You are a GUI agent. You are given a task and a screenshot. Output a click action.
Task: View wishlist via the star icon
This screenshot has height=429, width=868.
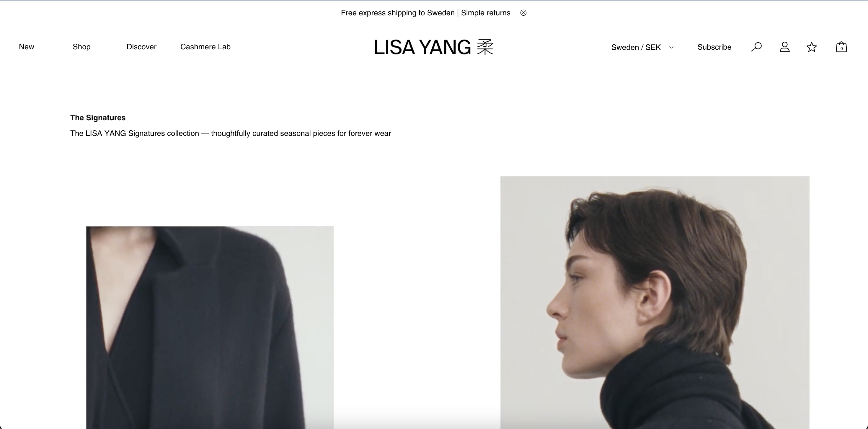click(812, 47)
